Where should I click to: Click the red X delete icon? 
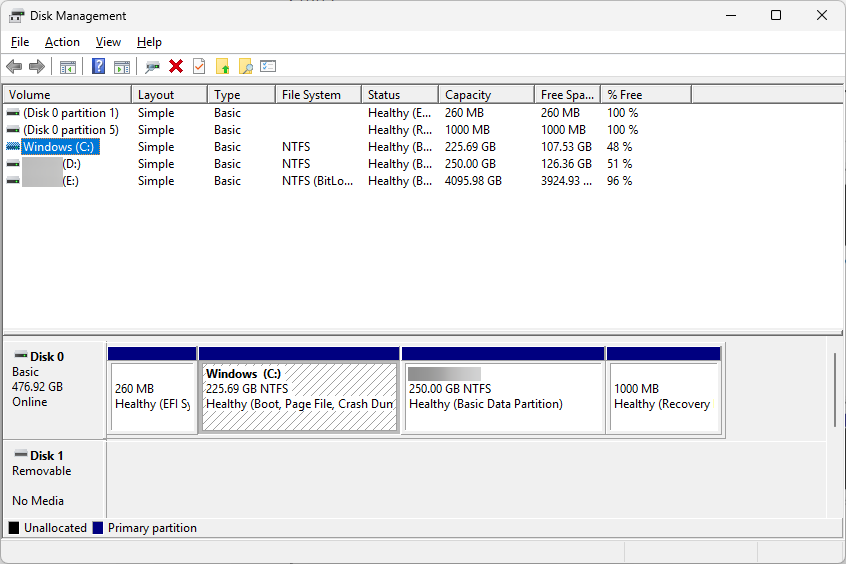176,66
